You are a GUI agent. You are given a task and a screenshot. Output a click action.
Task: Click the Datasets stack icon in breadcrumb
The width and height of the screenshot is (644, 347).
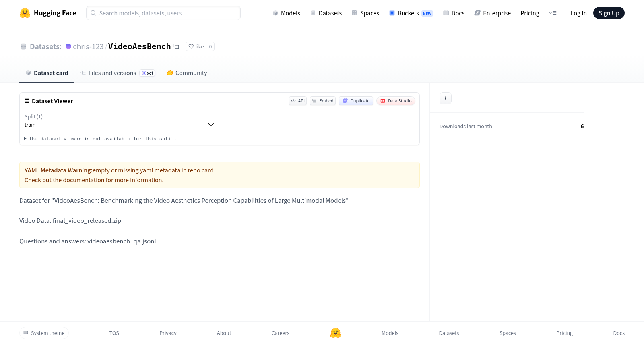[23, 46]
